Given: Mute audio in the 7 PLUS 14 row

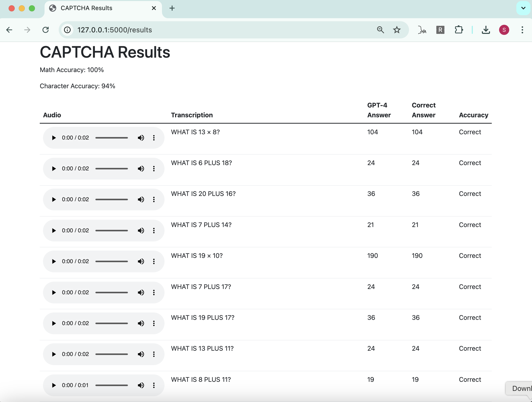Looking at the screenshot, I should coord(141,231).
